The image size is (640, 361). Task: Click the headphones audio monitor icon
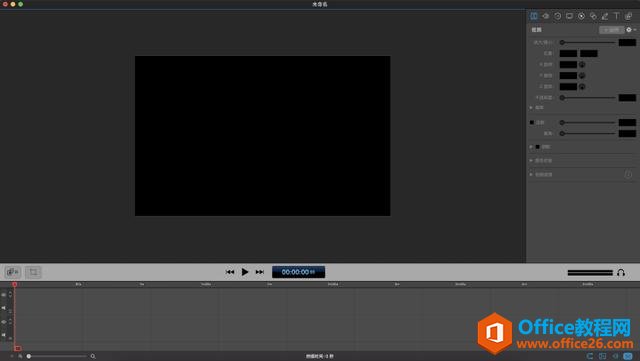pos(621,272)
